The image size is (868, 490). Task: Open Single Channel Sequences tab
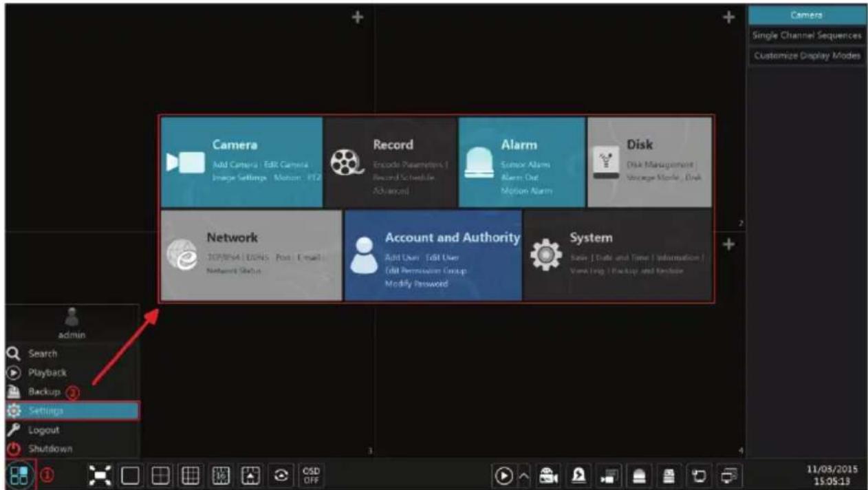807,35
